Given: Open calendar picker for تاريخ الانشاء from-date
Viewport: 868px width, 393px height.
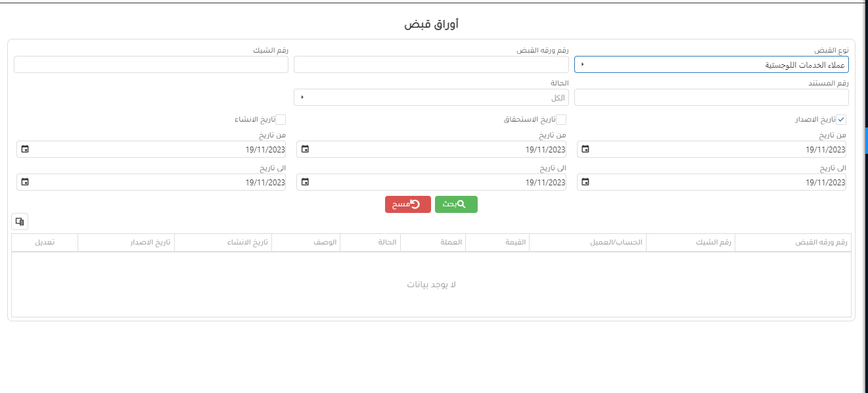Looking at the screenshot, I should pos(25,149).
